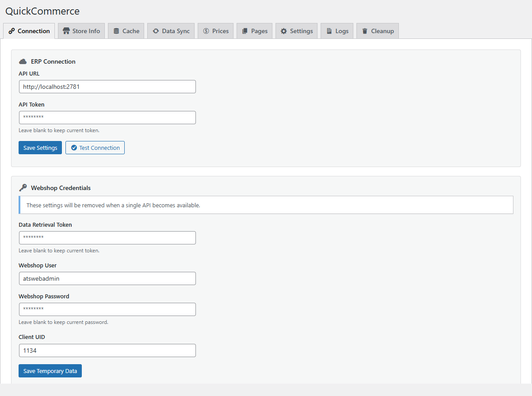
Task: Click the Webshop User label
Action: point(38,266)
